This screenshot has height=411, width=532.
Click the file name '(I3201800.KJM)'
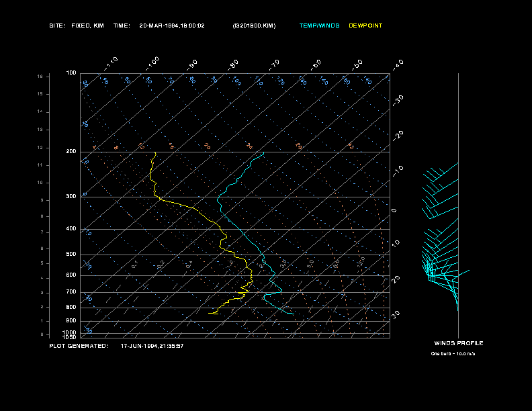pos(254,26)
